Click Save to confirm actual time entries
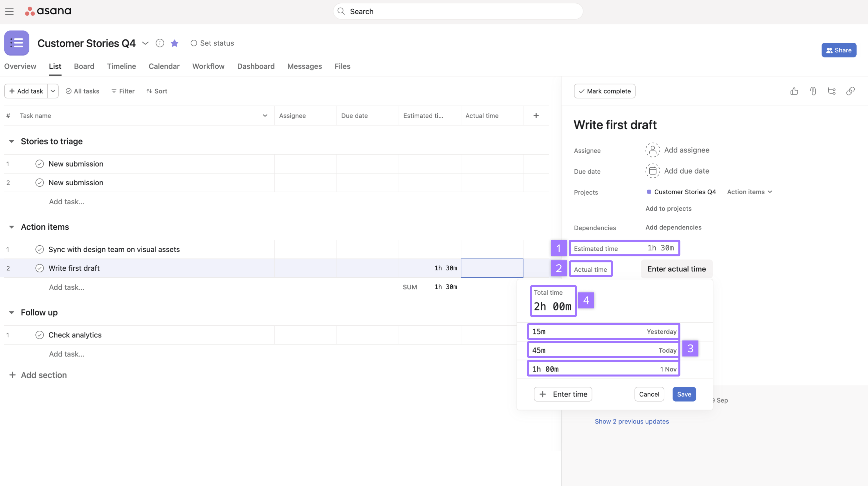868x486 pixels. [x=684, y=394]
